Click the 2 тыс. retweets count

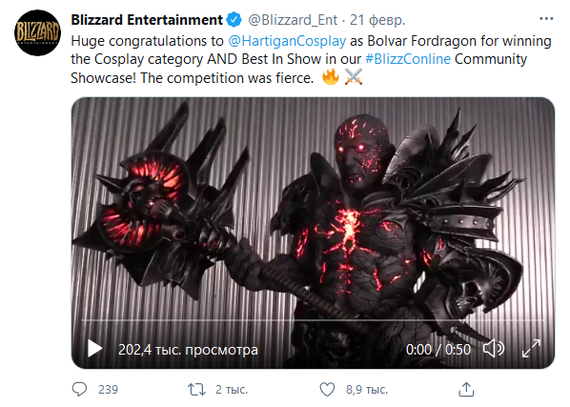231,390
